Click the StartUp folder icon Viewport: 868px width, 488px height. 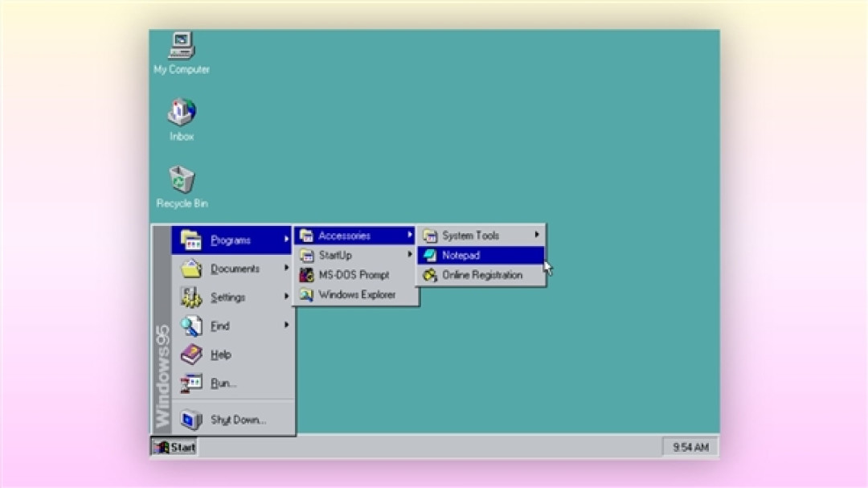307,256
